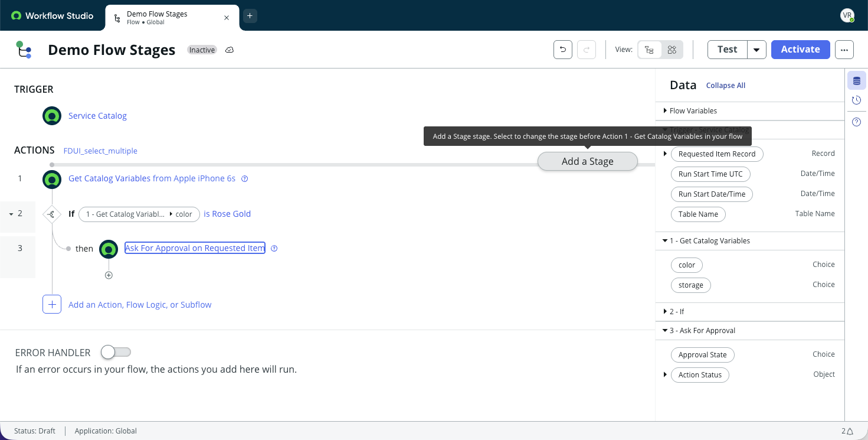Image resolution: width=868 pixels, height=440 pixels.
Task: Click the Get Catalog Variables action icon
Action: [52, 180]
